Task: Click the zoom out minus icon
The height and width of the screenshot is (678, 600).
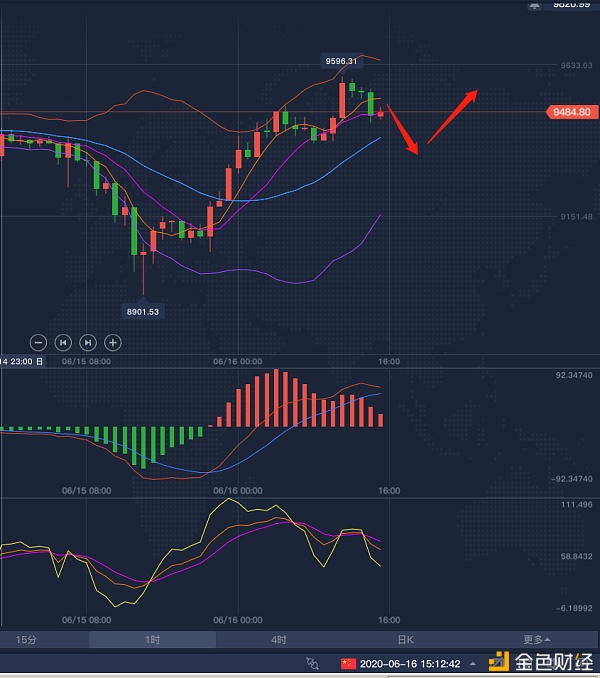Action: [38, 342]
